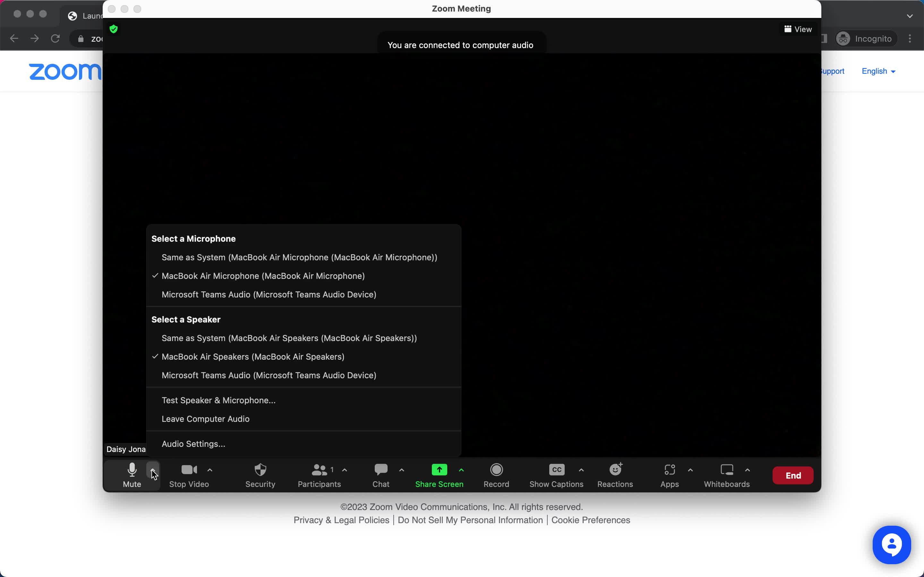Viewport: 924px width, 577px height.
Task: Click Leave Computer Audio option
Action: pyautogui.click(x=206, y=418)
